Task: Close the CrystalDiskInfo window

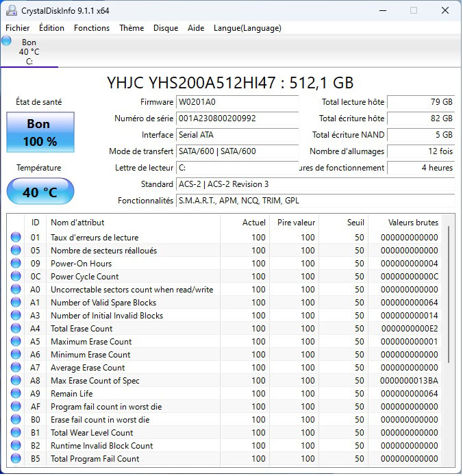Action: [445, 11]
